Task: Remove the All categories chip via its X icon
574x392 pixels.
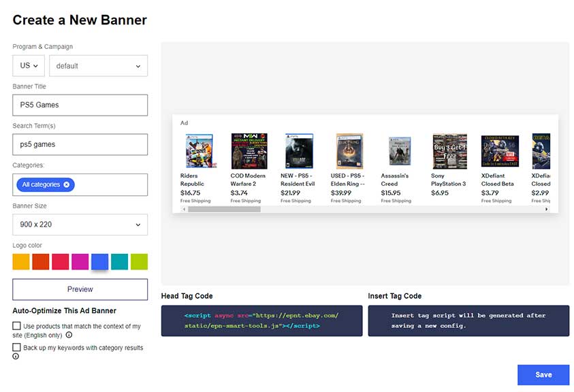Action: [66, 184]
